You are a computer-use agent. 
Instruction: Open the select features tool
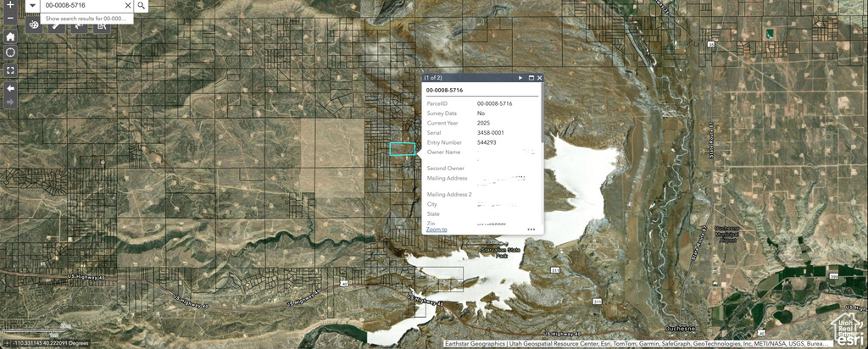(x=78, y=25)
